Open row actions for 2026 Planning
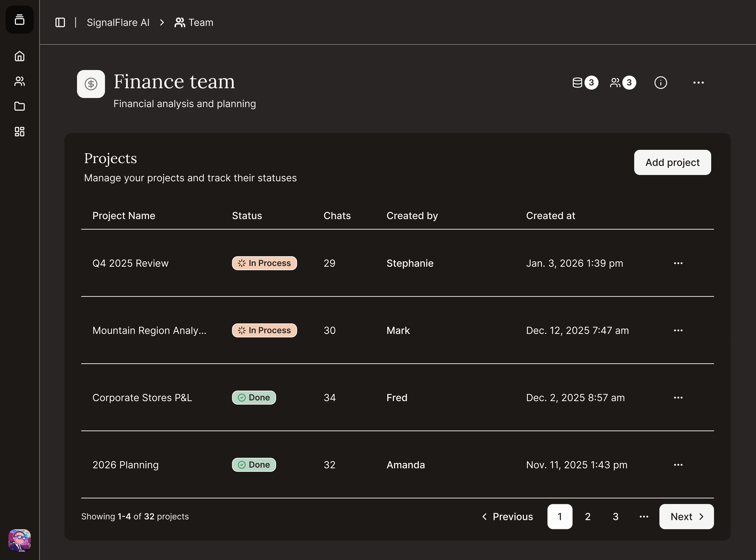The width and height of the screenshot is (756, 560). tap(678, 465)
